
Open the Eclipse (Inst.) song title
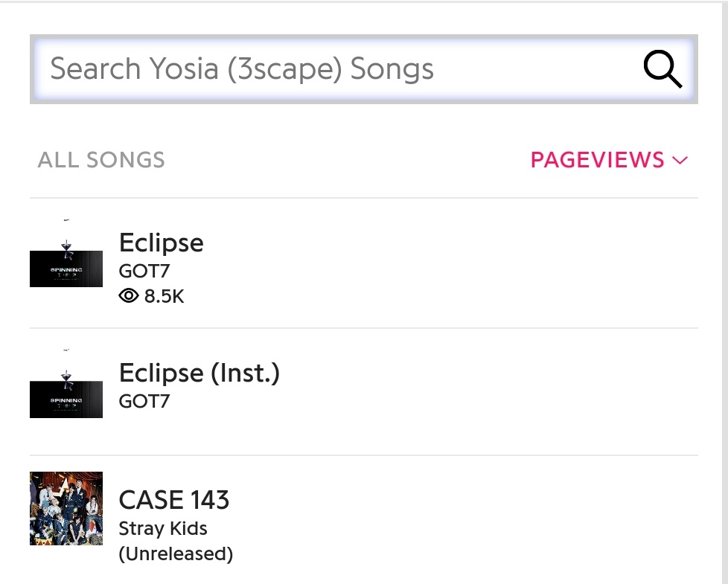(x=199, y=373)
